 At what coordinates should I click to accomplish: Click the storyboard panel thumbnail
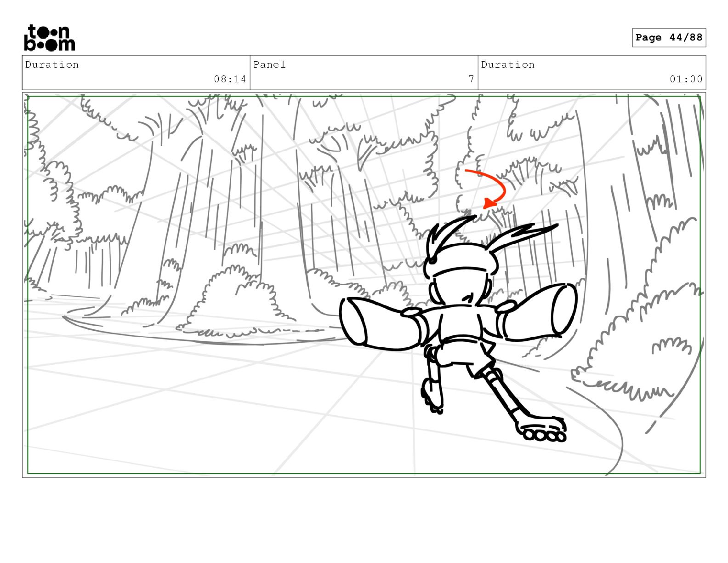pos(364,285)
